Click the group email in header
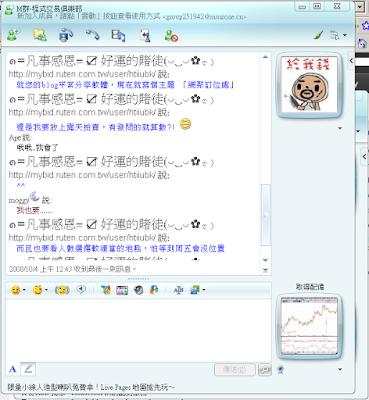This screenshot has height=400, width=369. click(x=205, y=16)
